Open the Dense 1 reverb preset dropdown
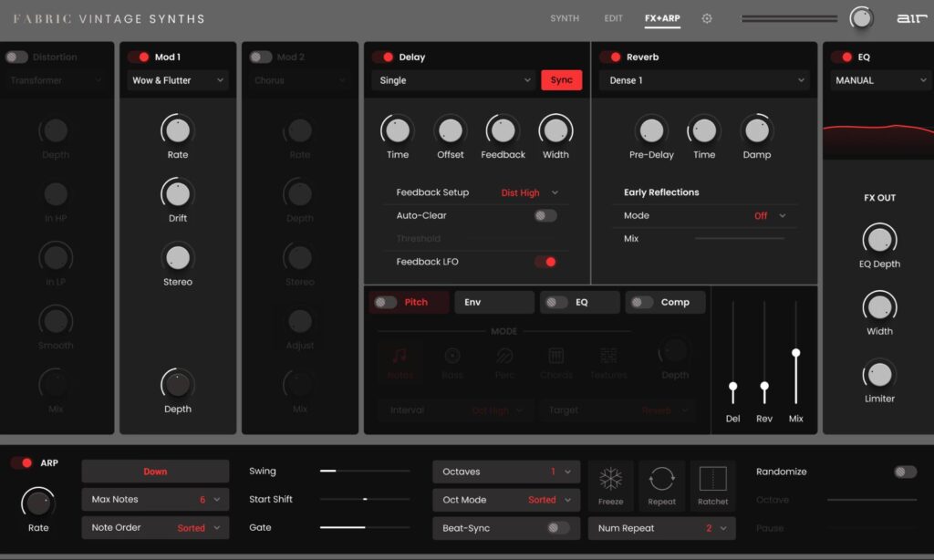 coord(702,80)
